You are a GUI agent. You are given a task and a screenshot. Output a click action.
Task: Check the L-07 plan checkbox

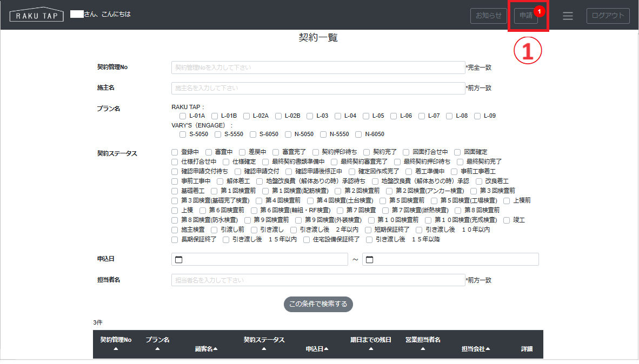[x=422, y=116]
